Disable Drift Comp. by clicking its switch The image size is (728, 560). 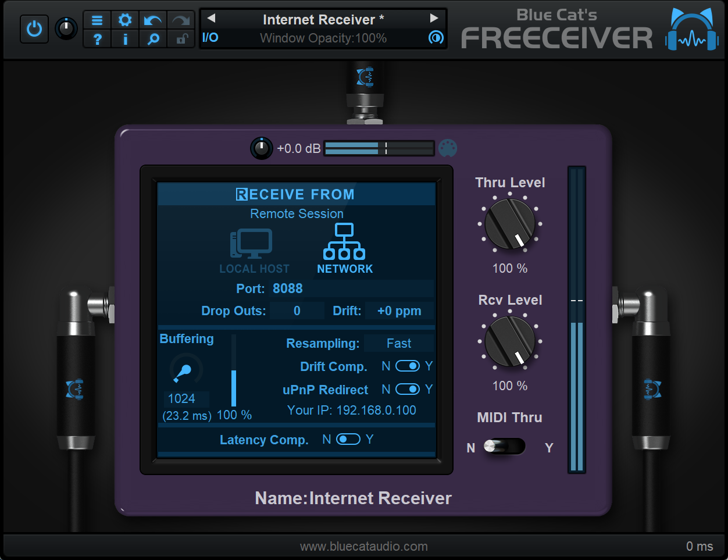pyautogui.click(x=408, y=366)
